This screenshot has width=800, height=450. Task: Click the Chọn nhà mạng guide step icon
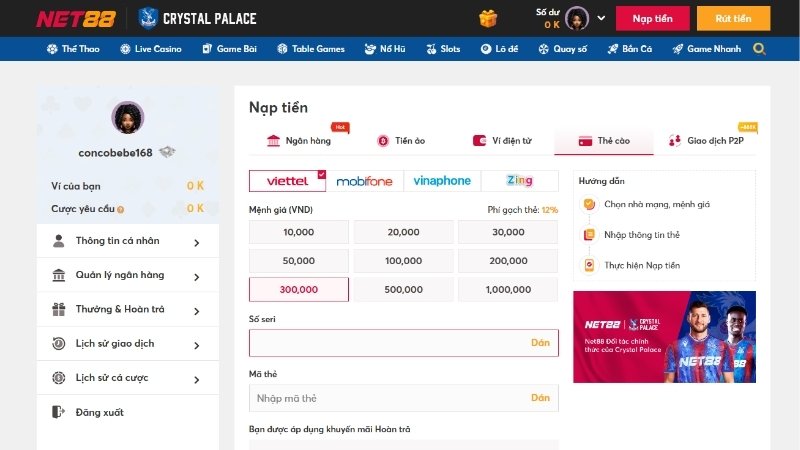(589, 204)
